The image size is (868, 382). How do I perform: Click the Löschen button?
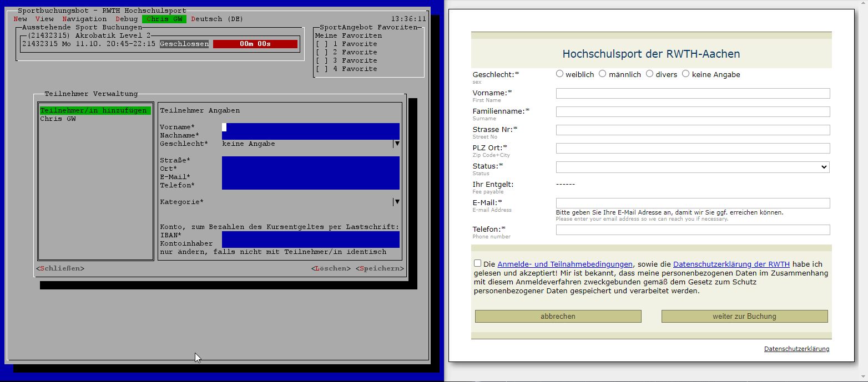click(x=331, y=268)
